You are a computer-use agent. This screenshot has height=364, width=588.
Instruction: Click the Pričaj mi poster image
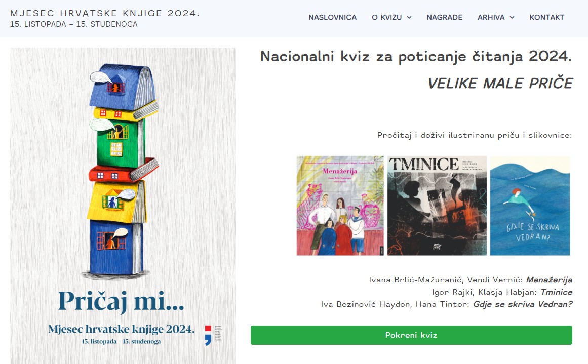(123, 206)
